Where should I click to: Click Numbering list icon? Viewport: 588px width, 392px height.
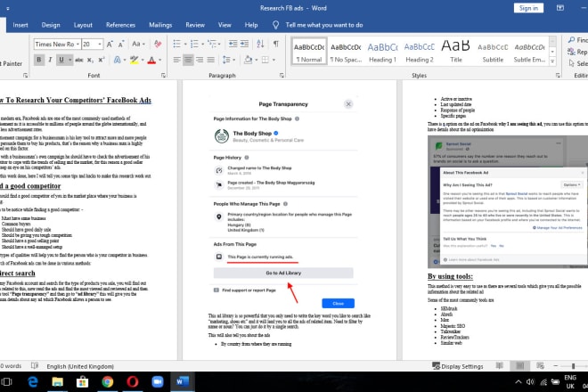[x=194, y=44]
